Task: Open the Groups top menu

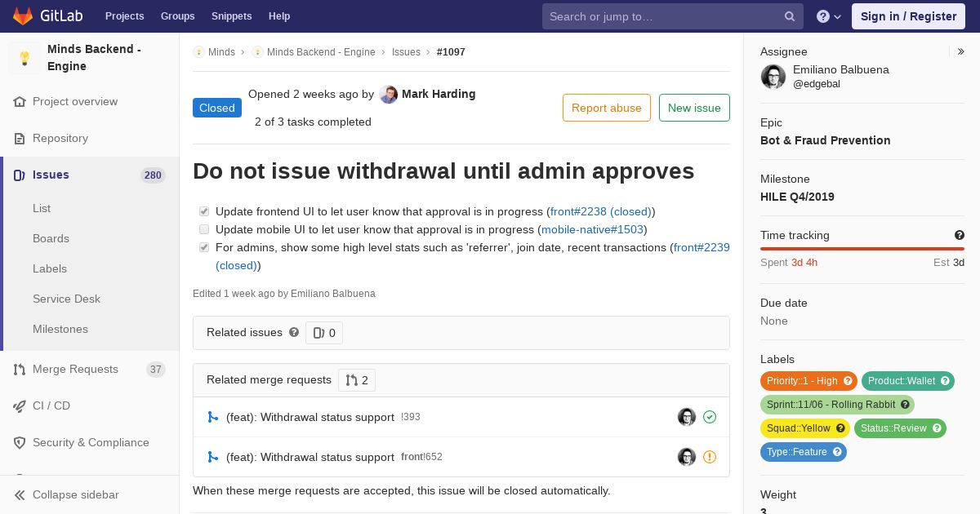Action: 177,16
